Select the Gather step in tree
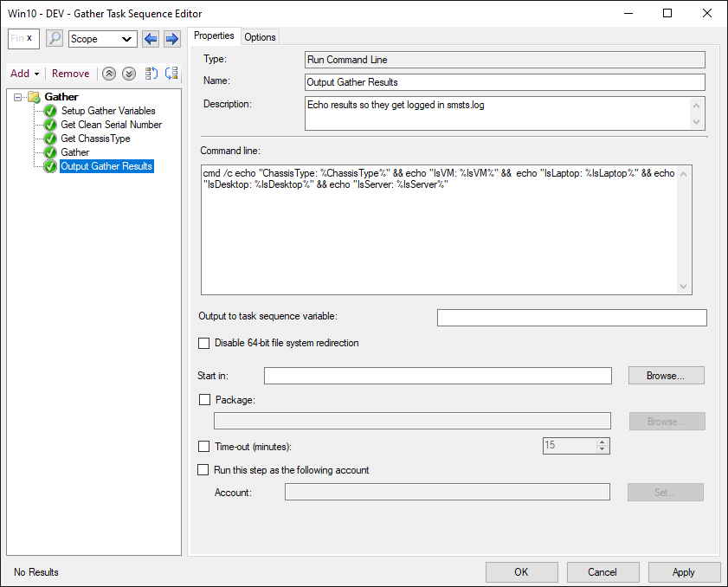 [x=74, y=152]
